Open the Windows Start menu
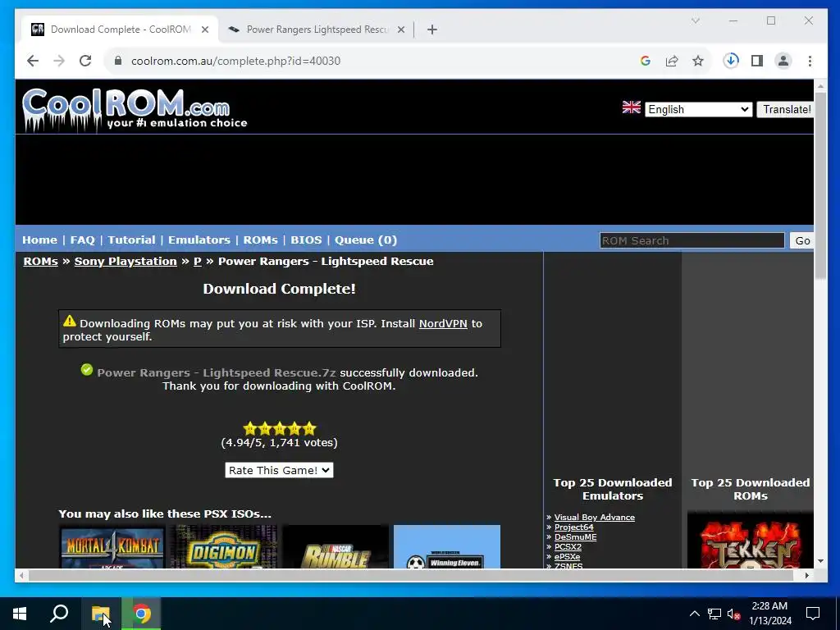The height and width of the screenshot is (630, 840). [x=20, y=614]
